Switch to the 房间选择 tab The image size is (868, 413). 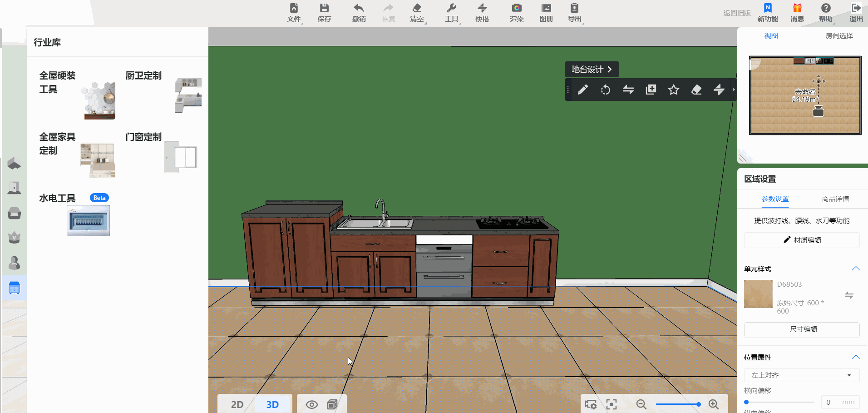(x=839, y=36)
